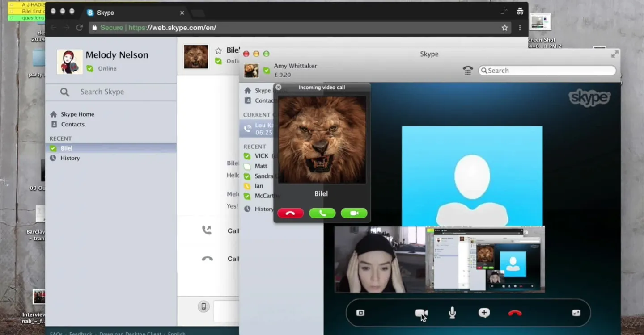Image resolution: width=644 pixels, height=335 pixels.
Task: Click Bilel's lion picture in call popup
Action: (x=322, y=139)
